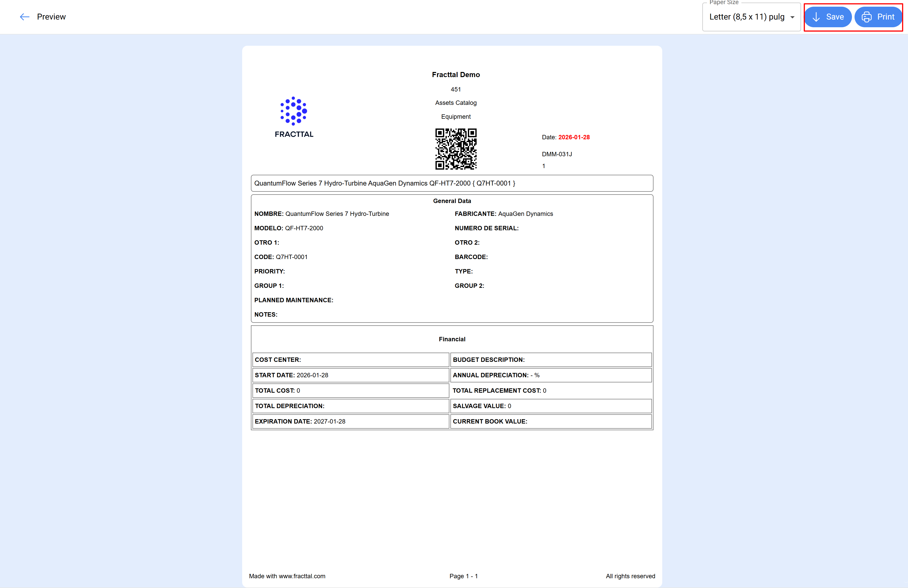Image resolution: width=908 pixels, height=588 pixels.
Task: Click the Save button
Action: (828, 17)
